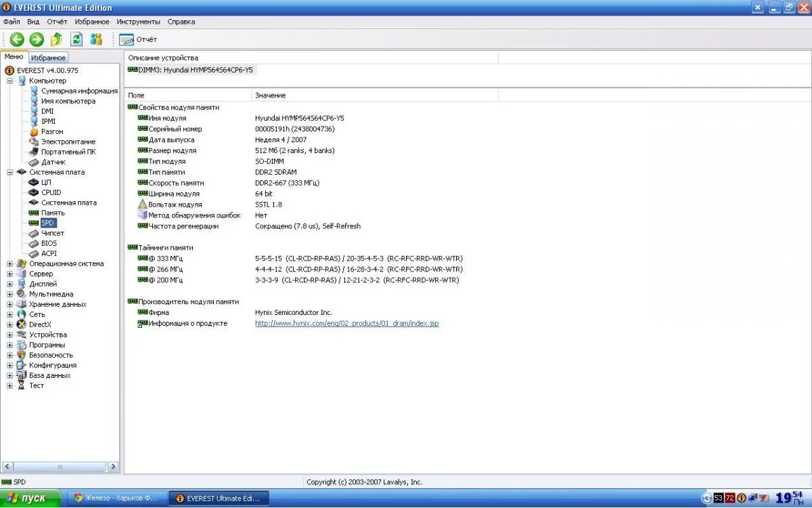812x508 pixels.
Task: Expand the Программы tree node
Action: (x=10, y=345)
